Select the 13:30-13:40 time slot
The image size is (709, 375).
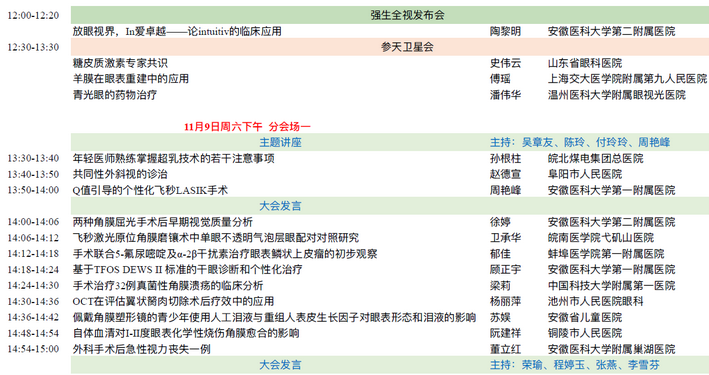(x=33, y=158)
